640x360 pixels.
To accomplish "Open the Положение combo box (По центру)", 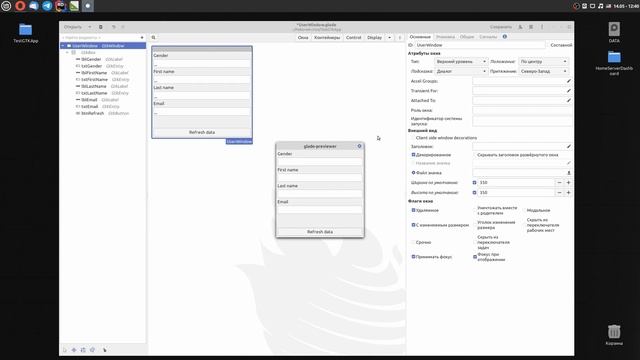I will [543, 62].
